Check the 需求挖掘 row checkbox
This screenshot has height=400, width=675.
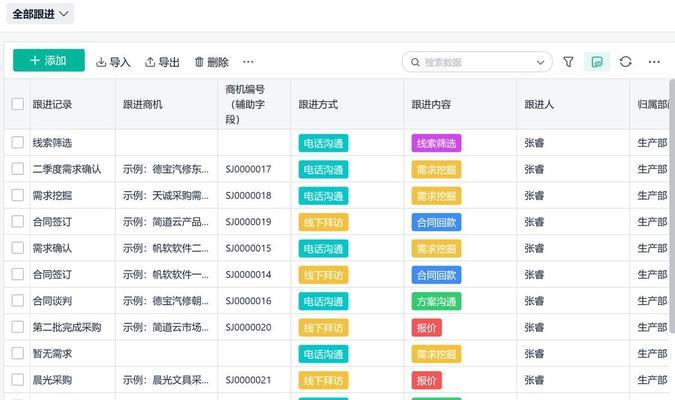point(18,195)
